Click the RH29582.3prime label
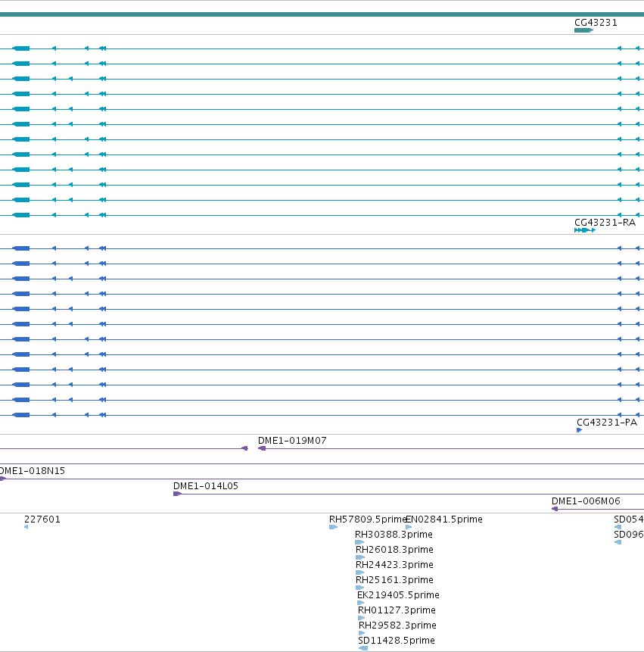The width and height of the screenshot is (644, 652). coord(397,625)
